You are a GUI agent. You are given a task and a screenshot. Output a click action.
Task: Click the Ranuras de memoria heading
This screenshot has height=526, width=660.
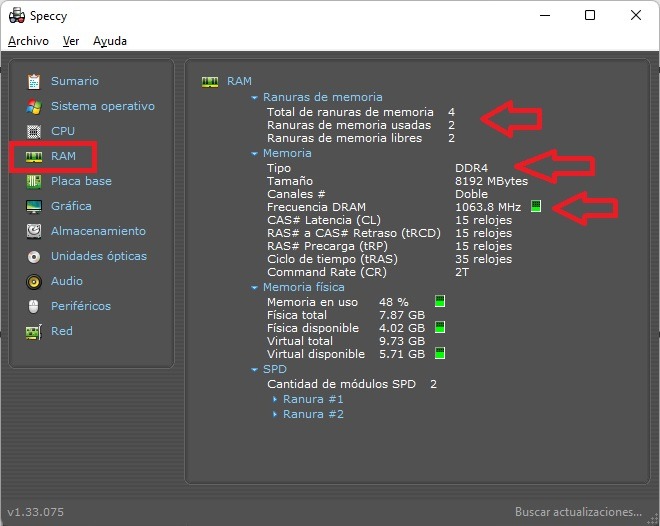(323, 97)
